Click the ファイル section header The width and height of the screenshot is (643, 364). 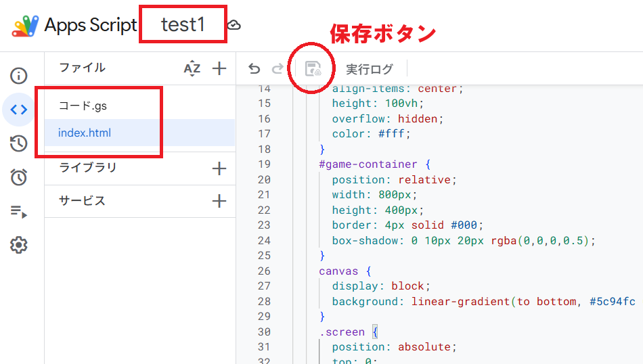(83, 68)
